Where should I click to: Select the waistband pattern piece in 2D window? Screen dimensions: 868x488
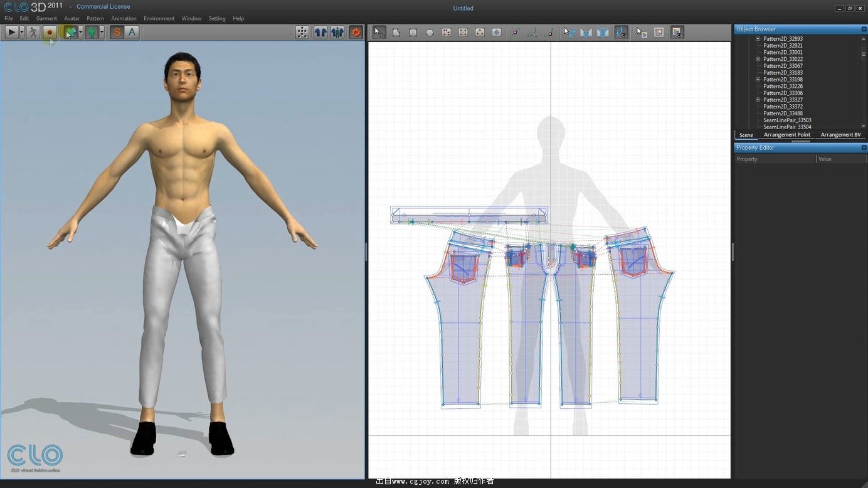[468, 215]
